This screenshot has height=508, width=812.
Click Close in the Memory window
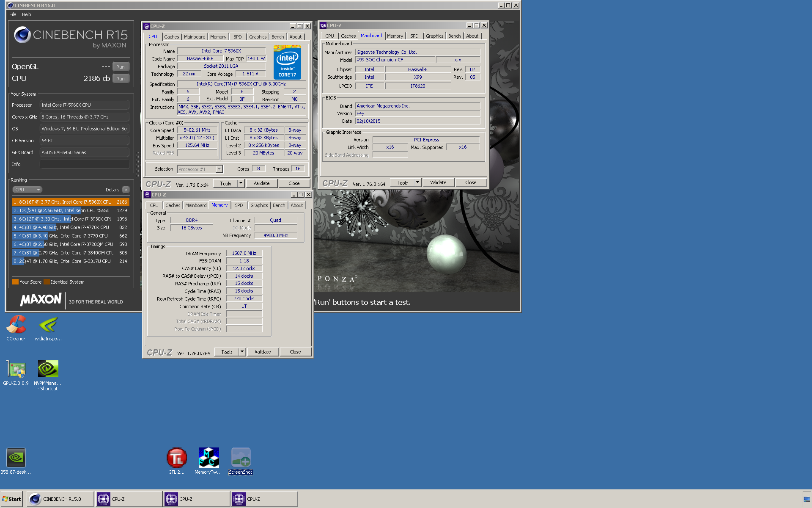pos(295,352)
